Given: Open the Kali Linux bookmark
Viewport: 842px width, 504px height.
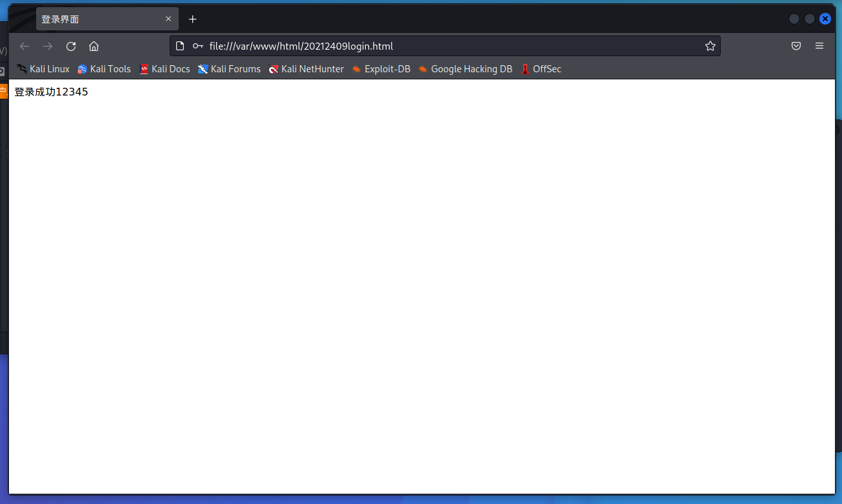Looking at the screenshot, I should click(x=43, y=69).
